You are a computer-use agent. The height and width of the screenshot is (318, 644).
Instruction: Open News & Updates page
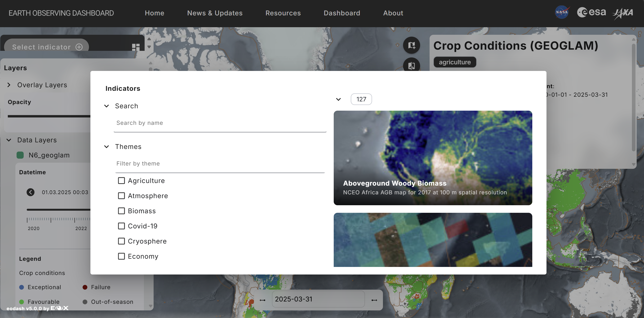pos(215,13)
